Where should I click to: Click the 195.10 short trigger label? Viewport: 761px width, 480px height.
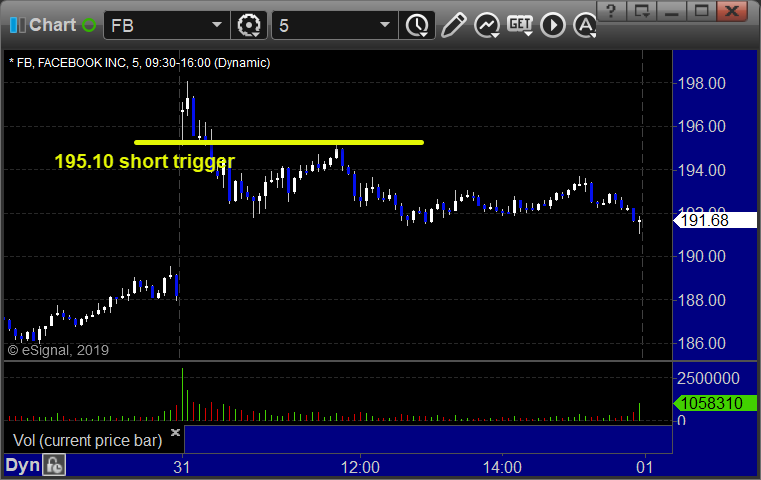tap(145, 161)
